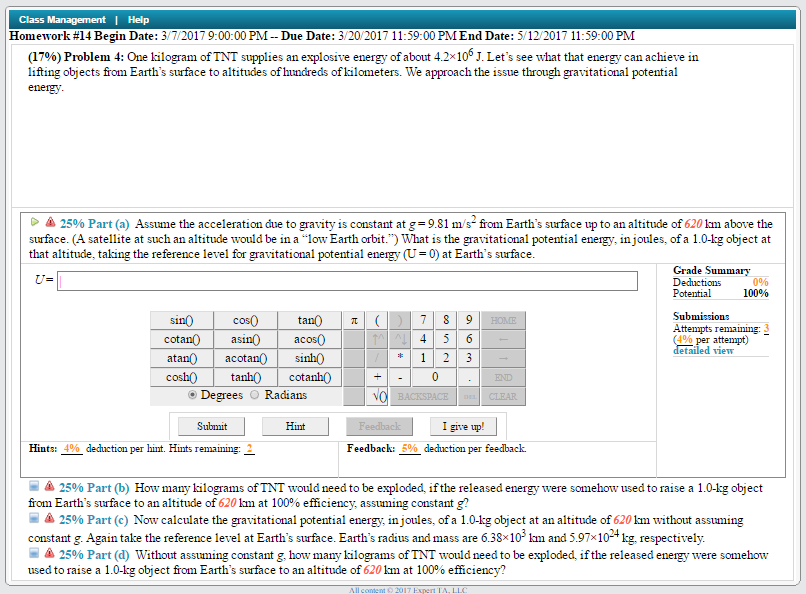
Task: Submit the answer for Part (a)
Action: pyautogui.click(x=210, y=425)
